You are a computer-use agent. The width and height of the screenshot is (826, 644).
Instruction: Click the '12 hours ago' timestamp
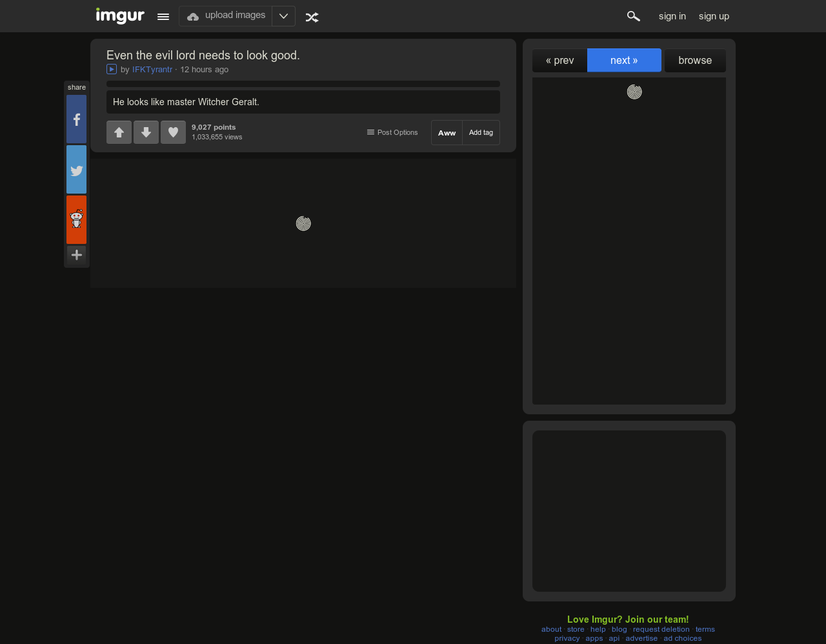204,70
